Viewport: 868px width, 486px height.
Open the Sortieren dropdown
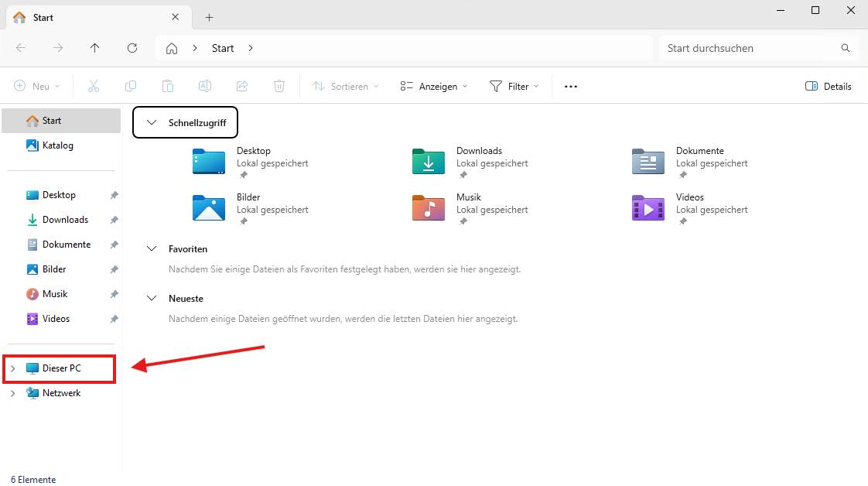(x=346, y=86)
